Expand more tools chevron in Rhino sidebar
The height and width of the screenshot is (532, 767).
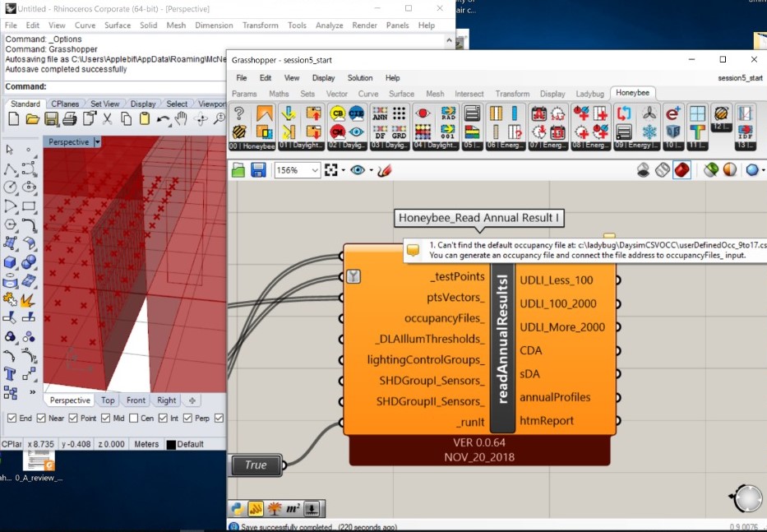tap(32, 392)
